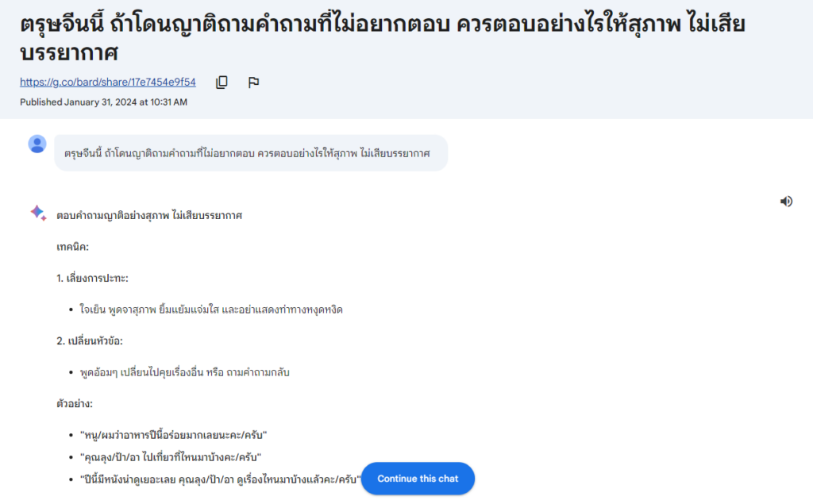Image resolution: width=813 pixels, height=504 pixels.
Task: Open the g.co/bard/share link
Action: click(108, 83)
